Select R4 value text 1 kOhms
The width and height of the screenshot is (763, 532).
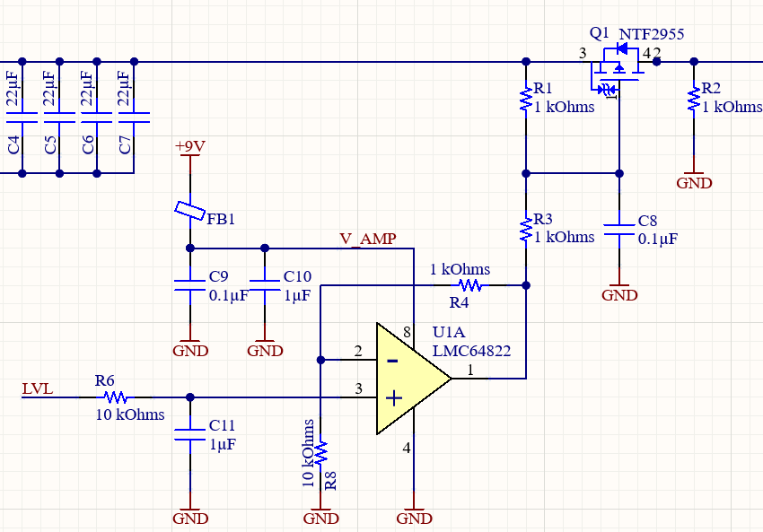(460, 269)
